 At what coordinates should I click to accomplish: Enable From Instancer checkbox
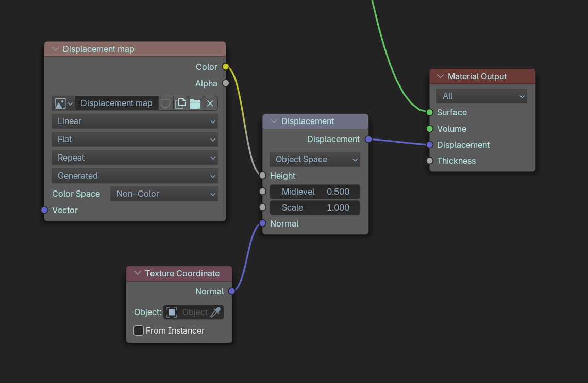tap(139, 330)
